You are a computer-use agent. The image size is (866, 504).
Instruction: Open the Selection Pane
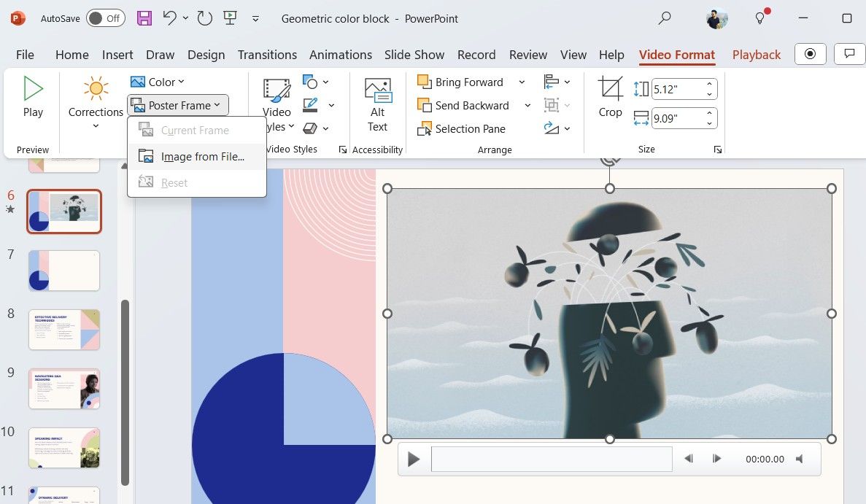click(468, 128)
